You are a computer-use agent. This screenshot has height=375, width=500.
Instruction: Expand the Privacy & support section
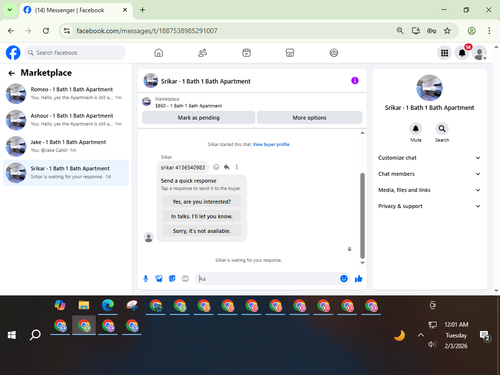coord(429,206)
